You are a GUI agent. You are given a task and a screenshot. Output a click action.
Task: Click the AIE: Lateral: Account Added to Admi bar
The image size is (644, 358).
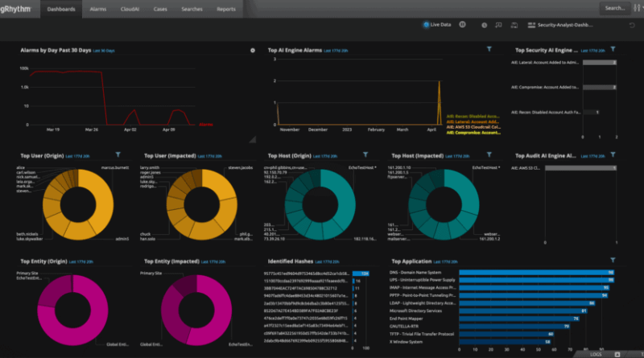pos(600,63)
